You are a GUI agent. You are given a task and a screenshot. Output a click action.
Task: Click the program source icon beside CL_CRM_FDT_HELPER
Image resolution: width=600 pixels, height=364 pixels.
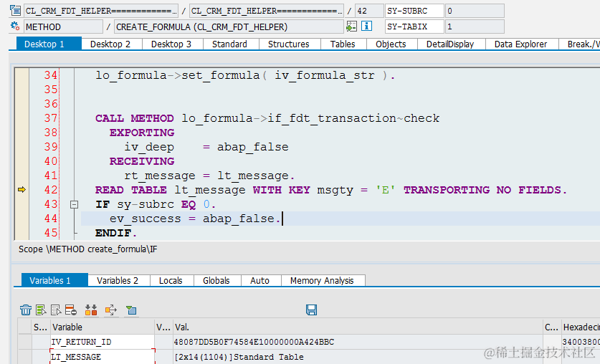click(15, 10)
